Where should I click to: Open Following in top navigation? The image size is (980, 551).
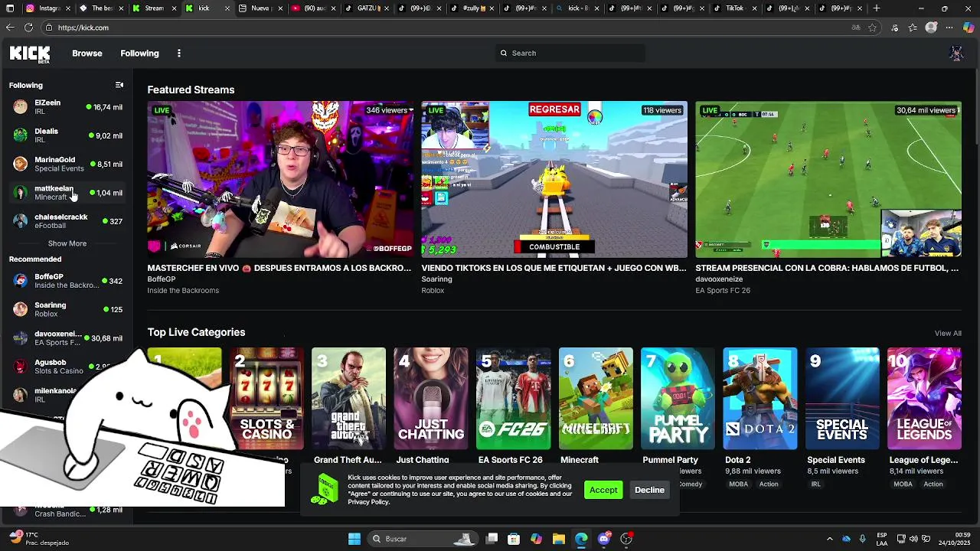coord(139,54)
